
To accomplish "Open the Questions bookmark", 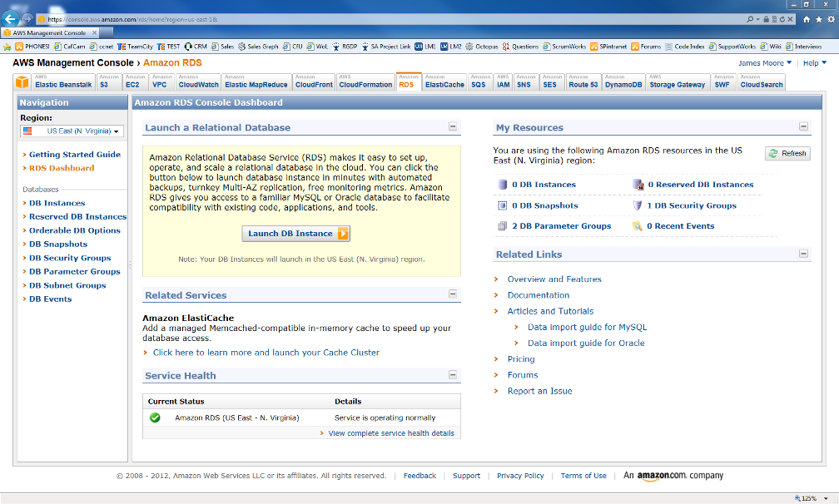I will point(520,47).
